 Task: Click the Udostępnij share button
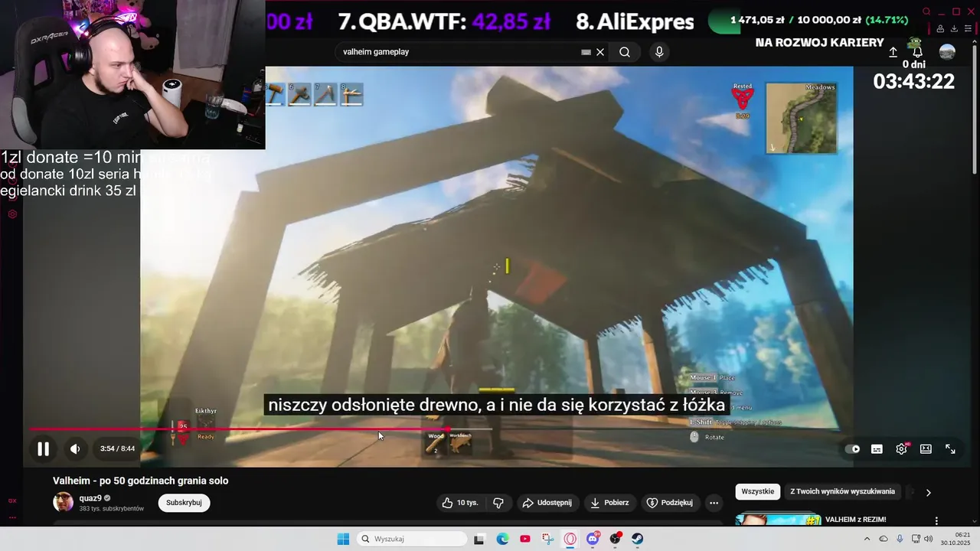(x=547, y=503)
